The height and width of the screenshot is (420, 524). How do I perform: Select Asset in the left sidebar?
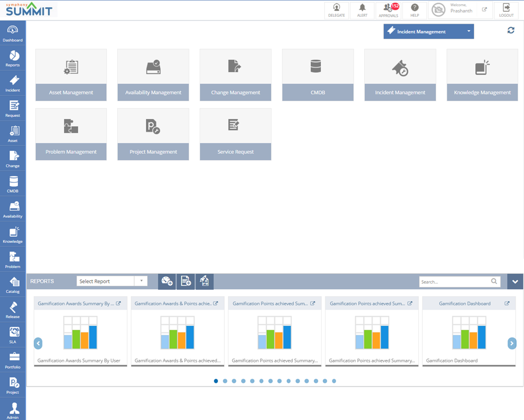tap(13, 134)
